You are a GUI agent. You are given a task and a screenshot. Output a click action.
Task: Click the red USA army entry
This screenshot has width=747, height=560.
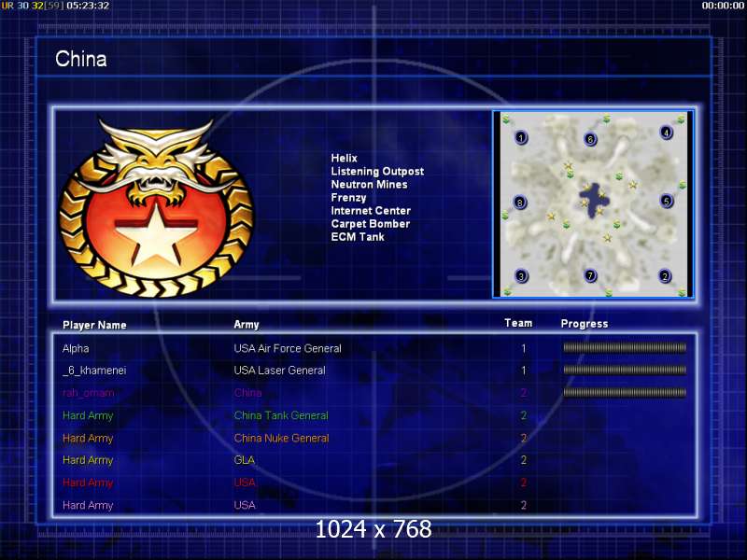click(245, 483)
